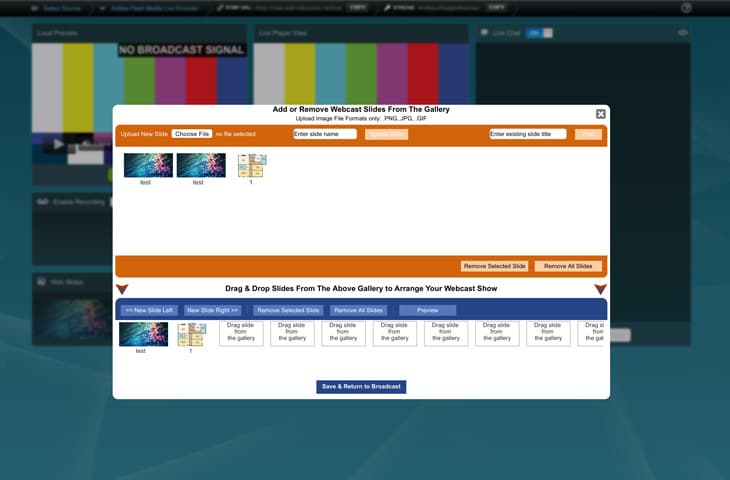This screenshot has width=730, height=480.
Task: Select the first 'test' gallery slide thumbnail
Action: [148, 165]
